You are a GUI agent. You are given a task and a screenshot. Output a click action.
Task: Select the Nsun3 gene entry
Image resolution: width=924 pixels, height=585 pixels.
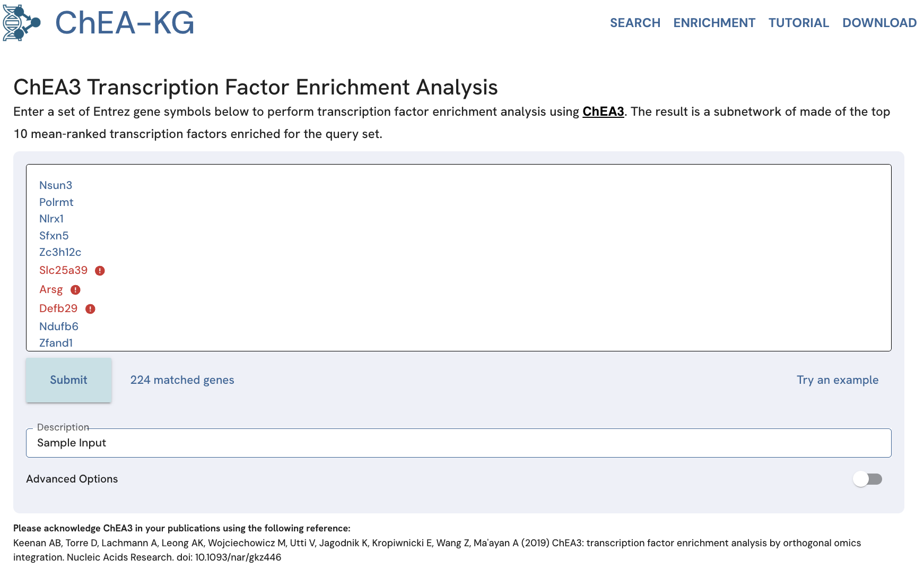tap(56, 185)
